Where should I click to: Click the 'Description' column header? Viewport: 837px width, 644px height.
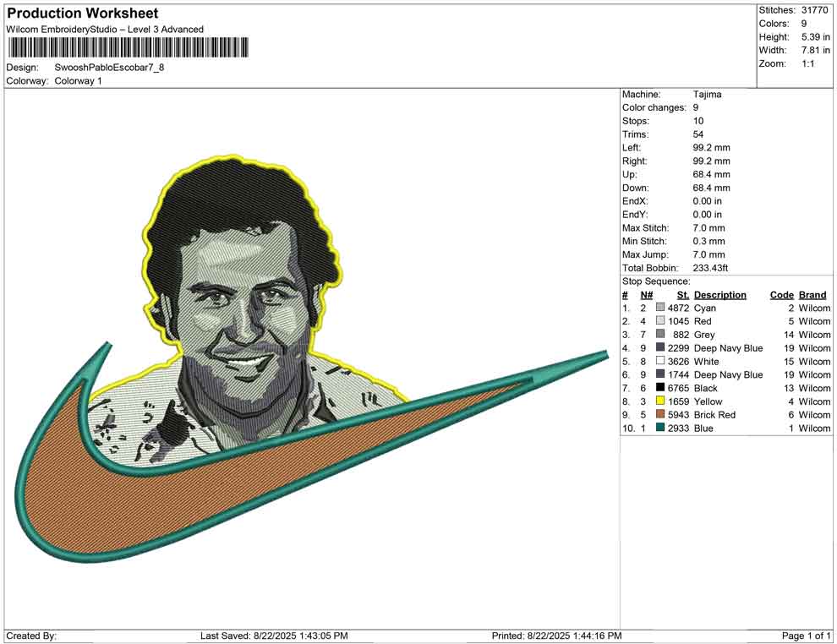[720, 295]
